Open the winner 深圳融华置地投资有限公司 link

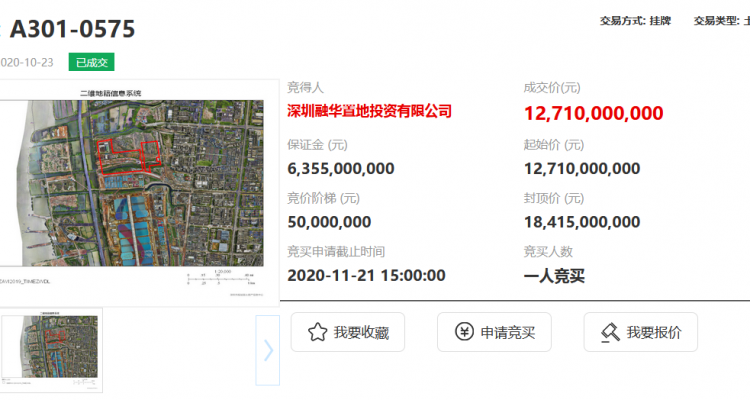369,111
